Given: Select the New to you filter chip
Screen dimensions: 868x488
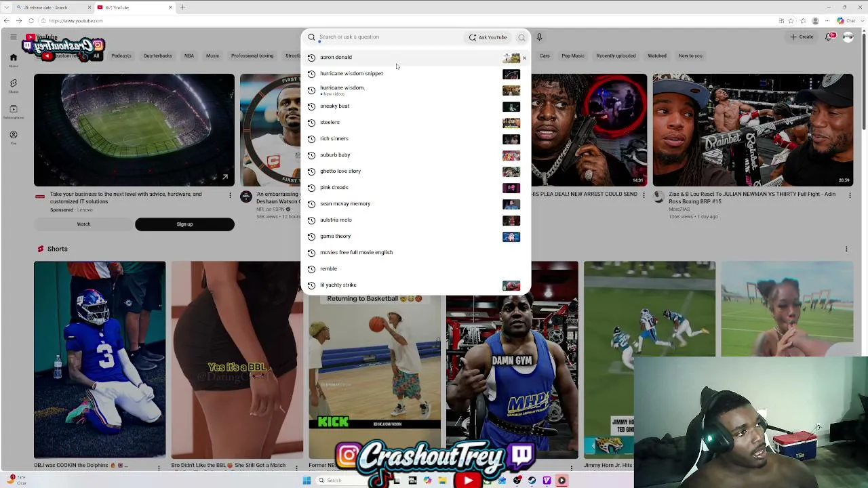Looking at the screenshot, I should [690, 56].
